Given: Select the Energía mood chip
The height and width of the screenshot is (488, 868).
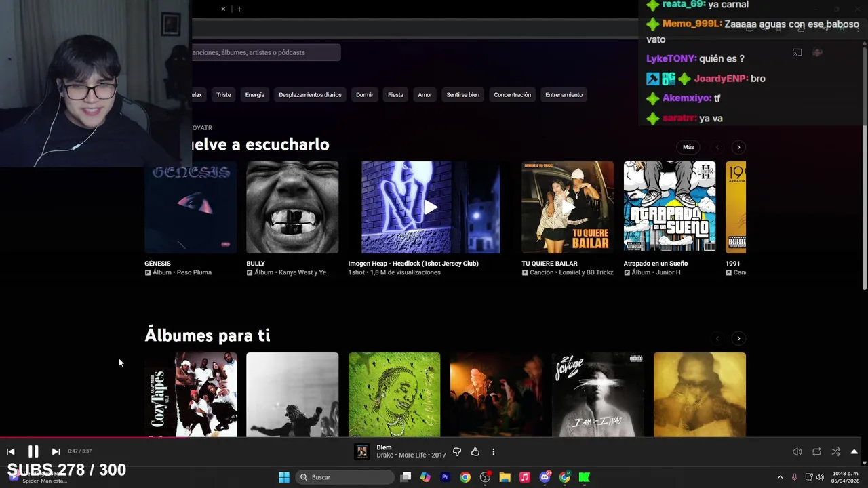Looking at the screenshot, I should [x=255, y=95].
